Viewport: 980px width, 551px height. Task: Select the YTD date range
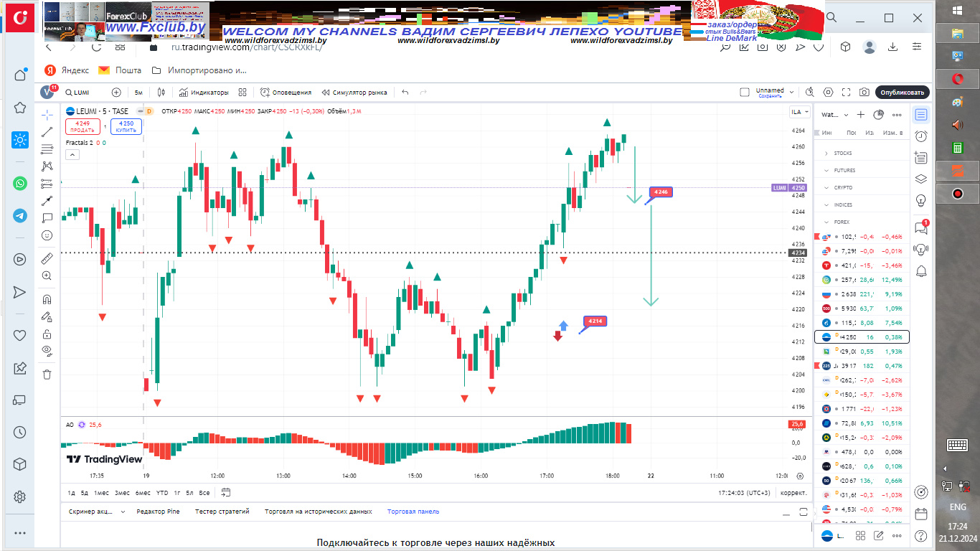tap(162, 493)
